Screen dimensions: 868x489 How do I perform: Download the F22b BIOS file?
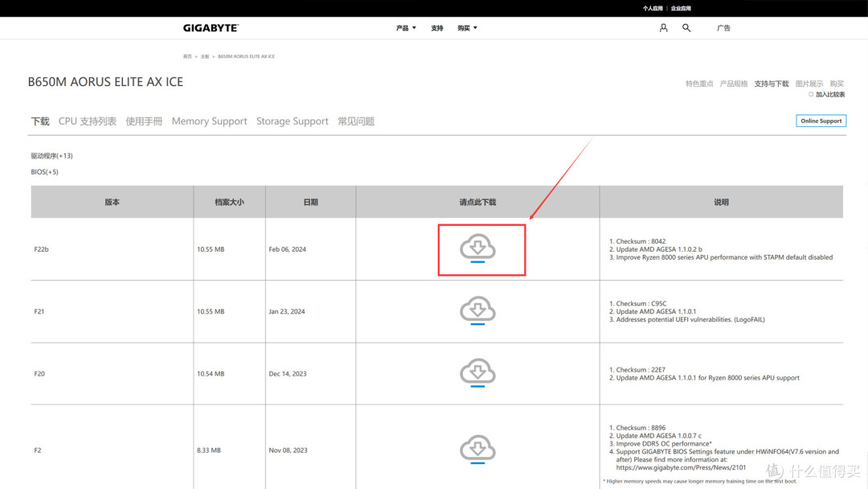[477, 248]
